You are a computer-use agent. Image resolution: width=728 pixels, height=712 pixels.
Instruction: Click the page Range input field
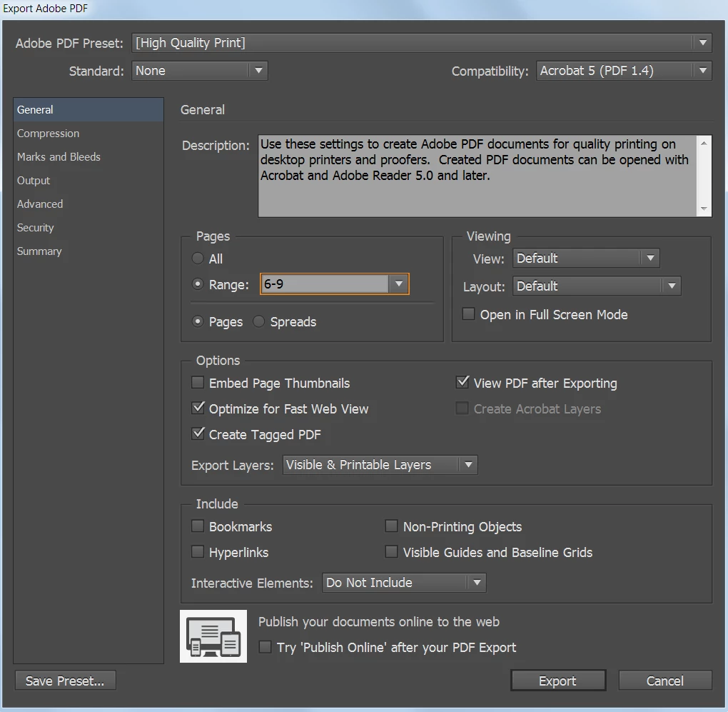click(325, 284)
